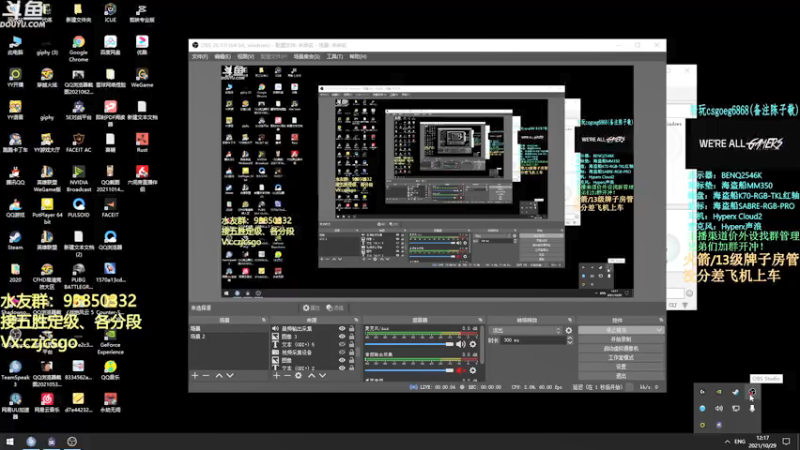
Task: Add a scene with the plus icon
Action: [x=194, y=376]
